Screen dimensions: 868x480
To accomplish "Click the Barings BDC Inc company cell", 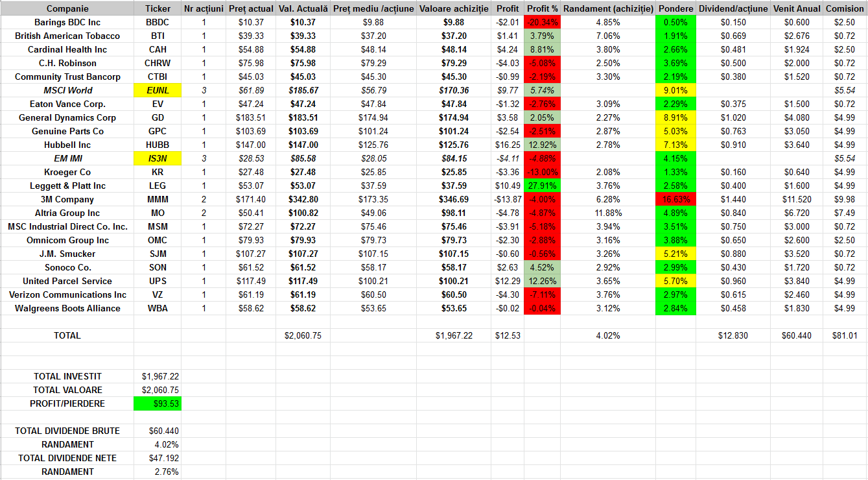I will 67,22.
